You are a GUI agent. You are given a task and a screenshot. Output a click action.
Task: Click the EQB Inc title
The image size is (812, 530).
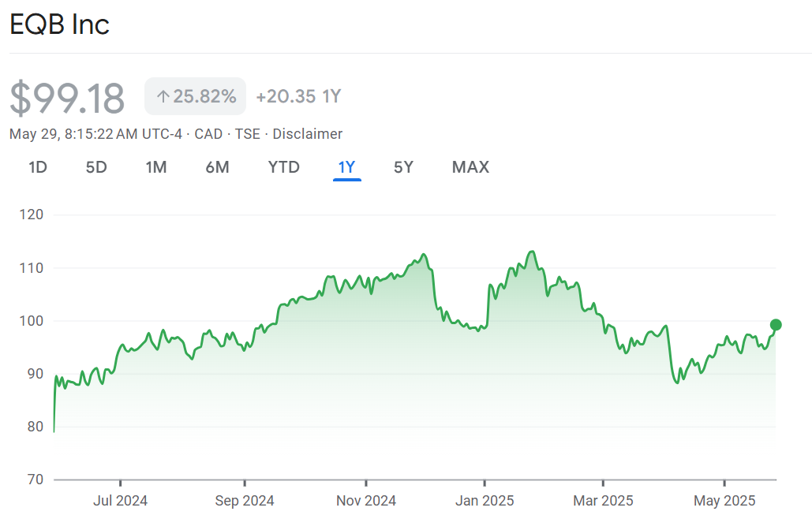click(60, 24)
